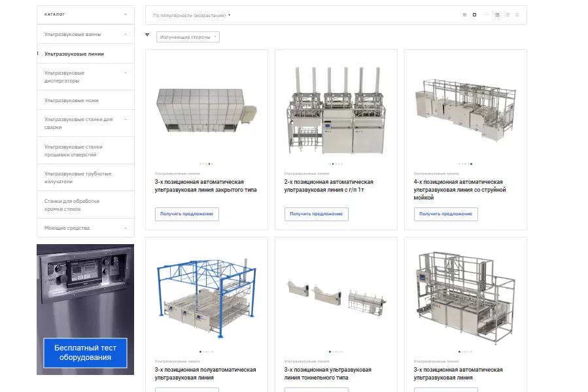
Task: Get offer for 4-х позиционная line со струйной мойкой
Action: [446, 214]
